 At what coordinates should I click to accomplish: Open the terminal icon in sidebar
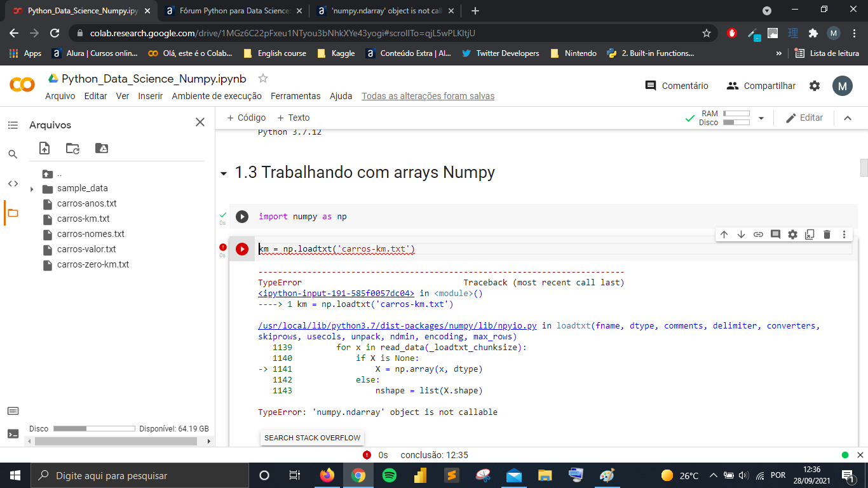coord(13,434)
